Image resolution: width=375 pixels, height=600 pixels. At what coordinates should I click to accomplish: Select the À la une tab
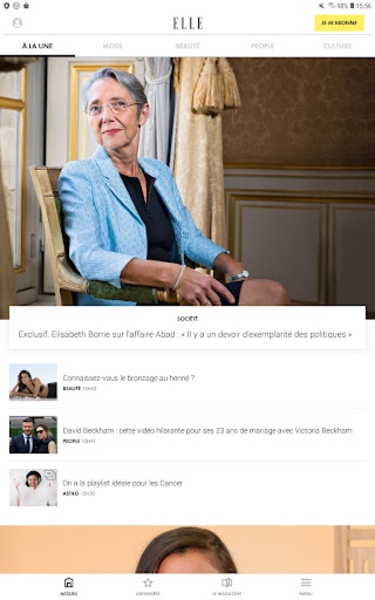[37, 46]
